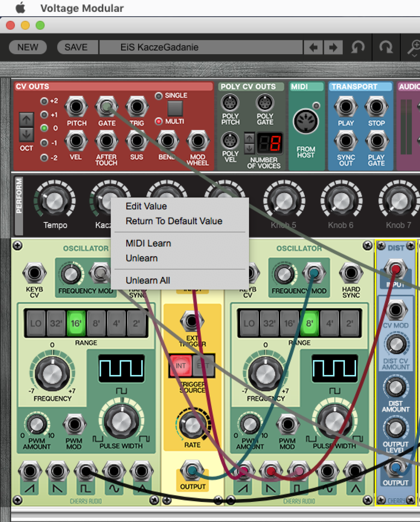The image size is (420, 522).
Task: Go to next preset with right arrow
Action: point(333,47)
